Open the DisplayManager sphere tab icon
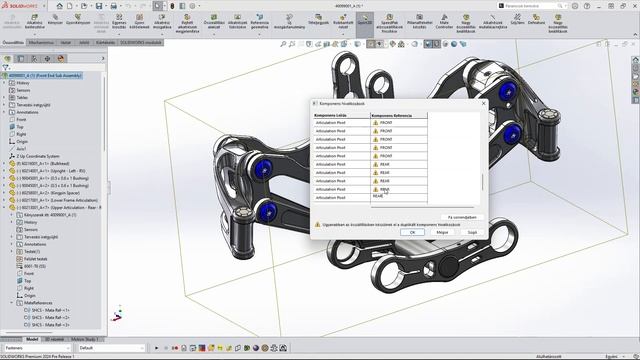This screenshot has height=360, width=640. pos(61,59)
